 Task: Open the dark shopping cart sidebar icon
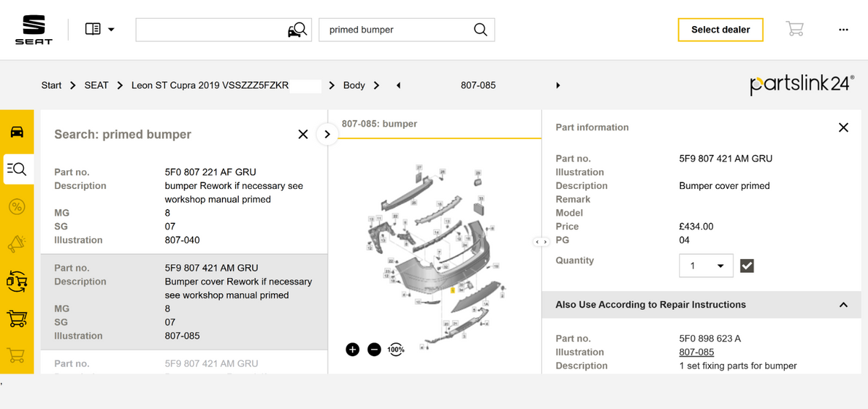pyautogui.click(x=17, y=318)
